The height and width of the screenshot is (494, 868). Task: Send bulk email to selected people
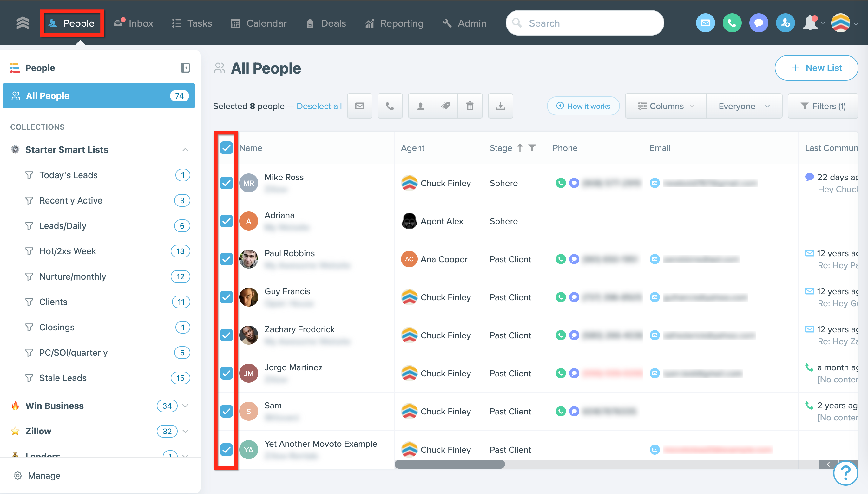pyautogui.click(x=359, y=106)
